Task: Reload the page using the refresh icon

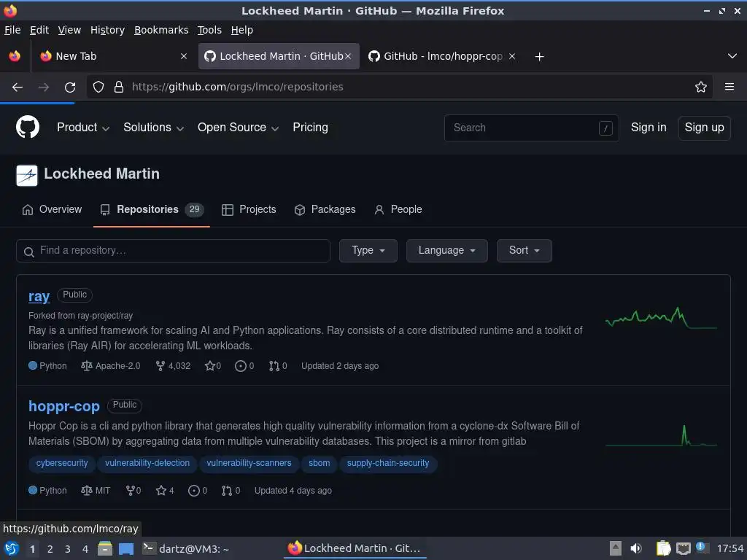Action: (x=70, y=87)
